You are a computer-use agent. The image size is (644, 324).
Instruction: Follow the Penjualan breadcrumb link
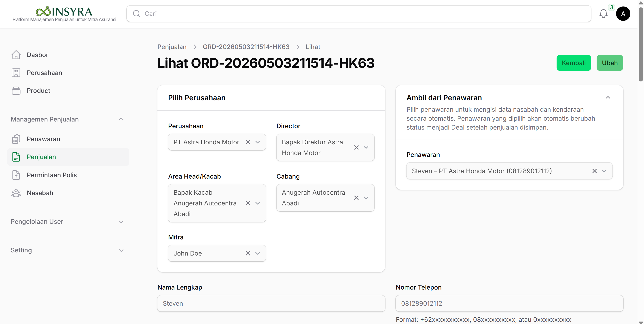(172, 47)
